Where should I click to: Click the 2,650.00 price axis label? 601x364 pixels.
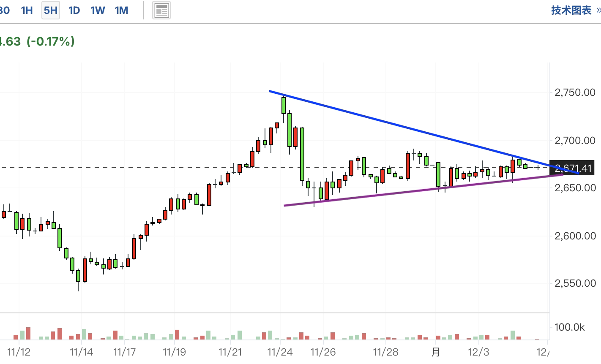point(575,187)
